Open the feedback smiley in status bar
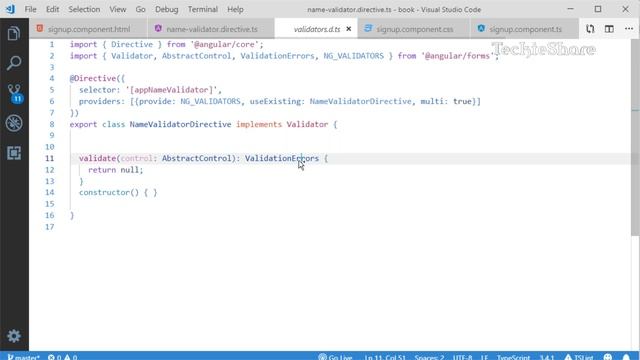640x360 pixels. coord(608,357)
